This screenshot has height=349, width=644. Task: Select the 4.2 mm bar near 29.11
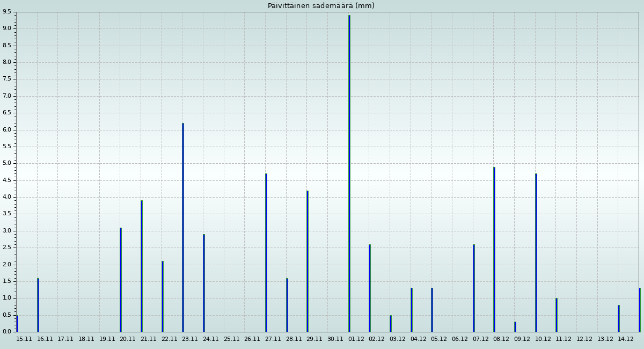pos(308,261)
